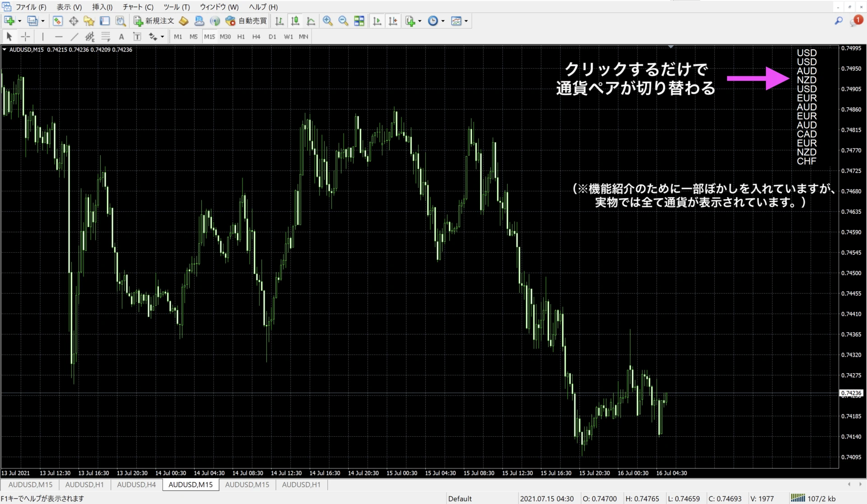Image resolution: width=867 pixels, height=504 pixels.
Task: Click the 新規注文 new order button
Action: click(x=154, y=21)
